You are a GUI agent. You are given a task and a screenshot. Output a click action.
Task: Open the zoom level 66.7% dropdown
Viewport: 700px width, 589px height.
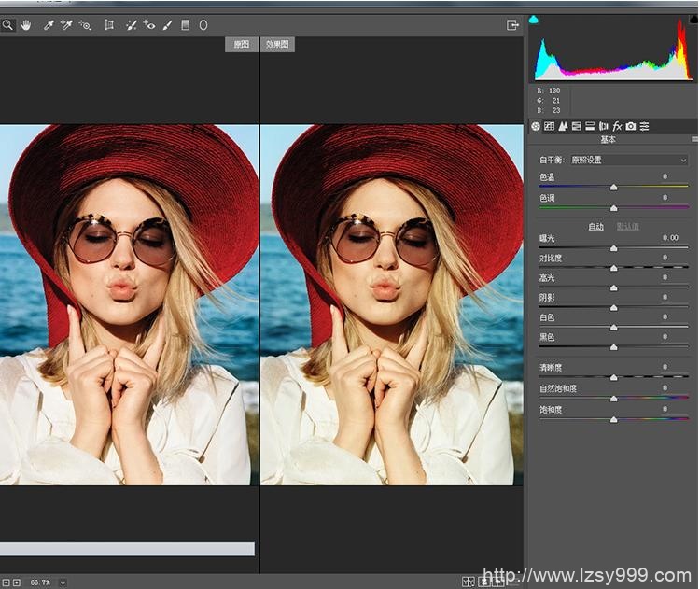click(x=63, y=582)
